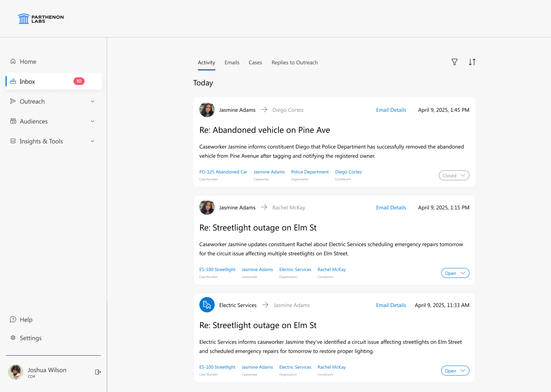Screen dimensions: 551x392
Task: Click the Settings gear icon
Action: coord(13,338)
